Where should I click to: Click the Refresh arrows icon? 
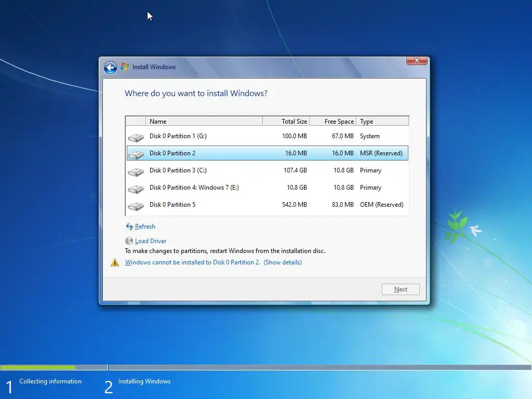(129, 227)
